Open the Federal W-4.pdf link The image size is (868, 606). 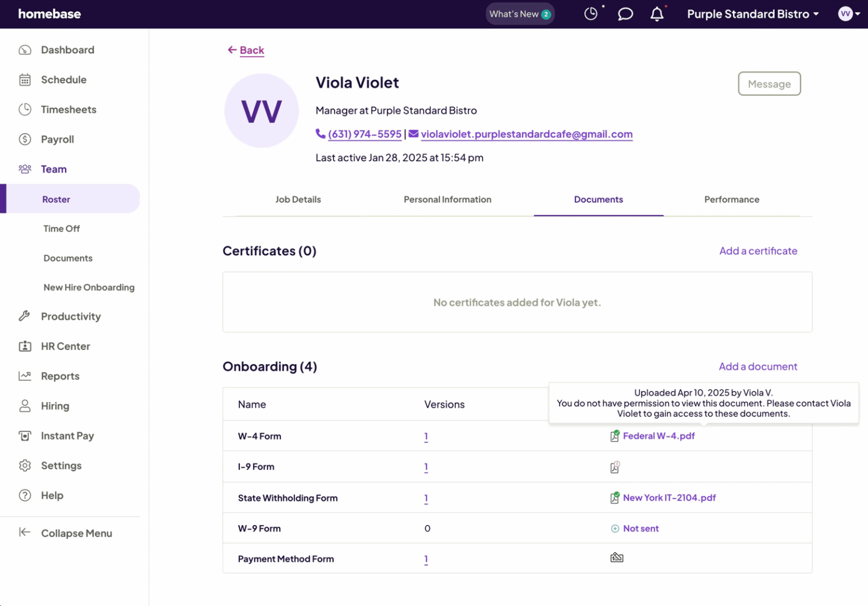click(x=659, y=436)
